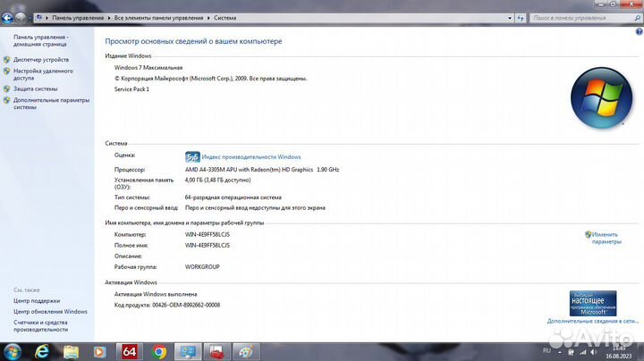Image resolution: width=644 pixels, height=361 pixels.
Task: Open the blue Help question mark
Action: (639, 31)
